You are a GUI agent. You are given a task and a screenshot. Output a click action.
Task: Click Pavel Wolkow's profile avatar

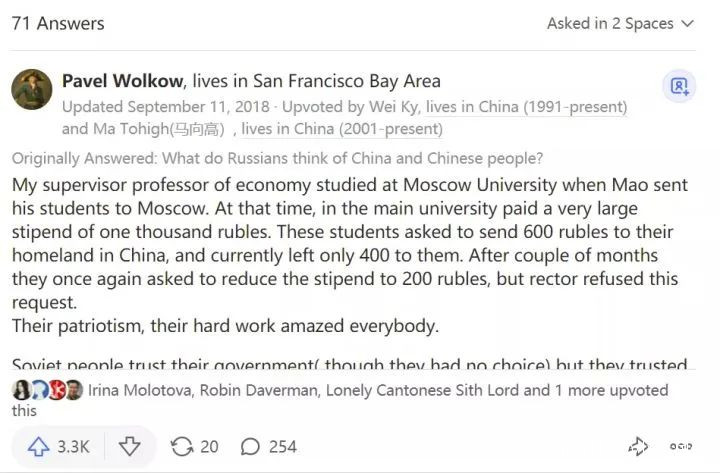point(32,90)
